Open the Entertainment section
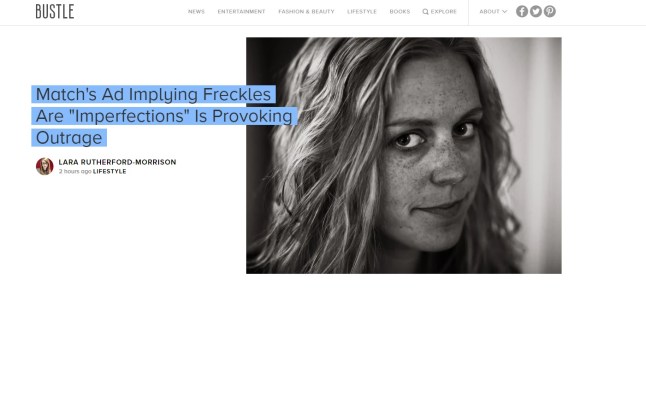This screenshot has height=408, width=646. pyautogui.click(x=241, y=12)
